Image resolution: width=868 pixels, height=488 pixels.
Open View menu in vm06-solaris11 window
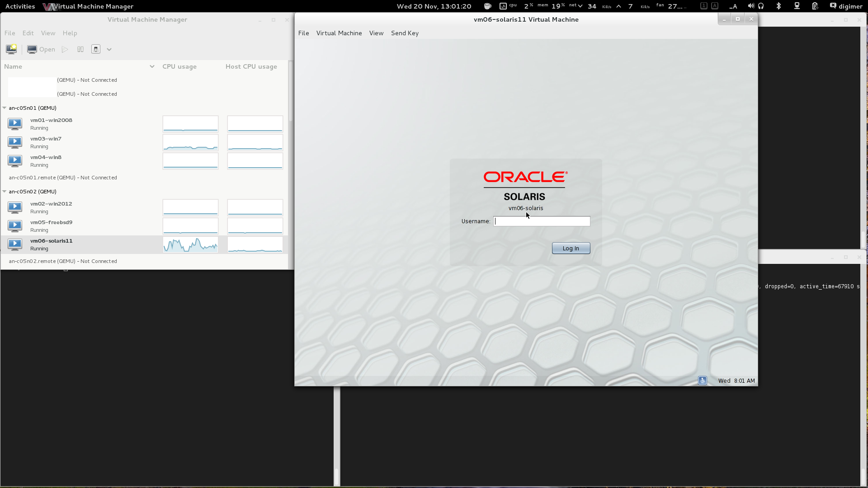[376, 33]
